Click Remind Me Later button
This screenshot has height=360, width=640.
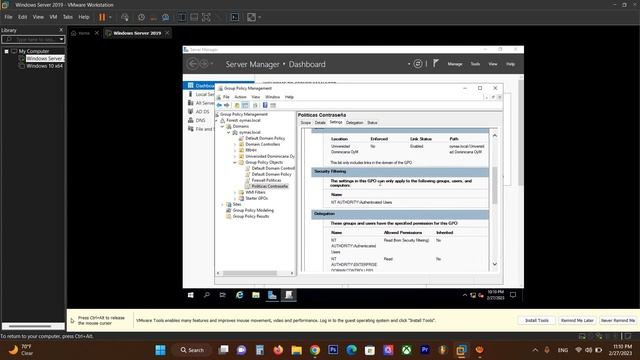[x=577, y=320]
